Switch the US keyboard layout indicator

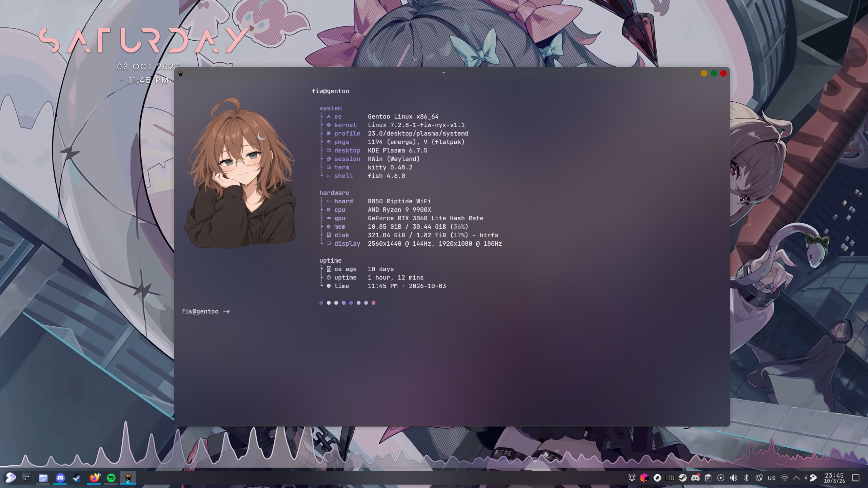772,478
